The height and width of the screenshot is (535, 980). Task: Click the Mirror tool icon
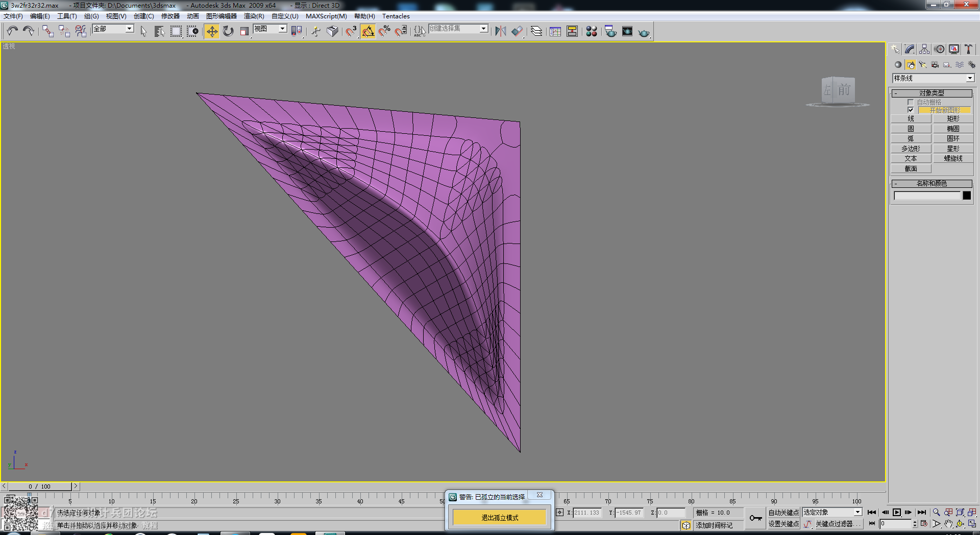click(501, 31)
